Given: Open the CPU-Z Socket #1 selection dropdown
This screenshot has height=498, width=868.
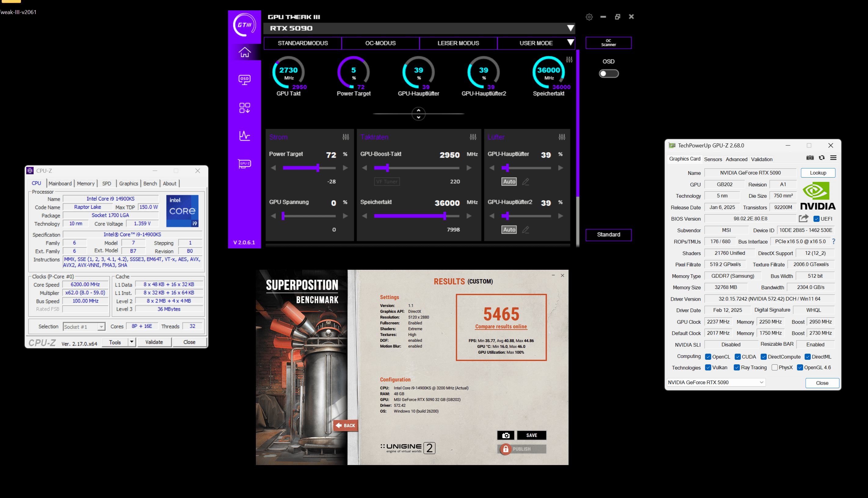Looking at the screenshot, I should point(101,327).
